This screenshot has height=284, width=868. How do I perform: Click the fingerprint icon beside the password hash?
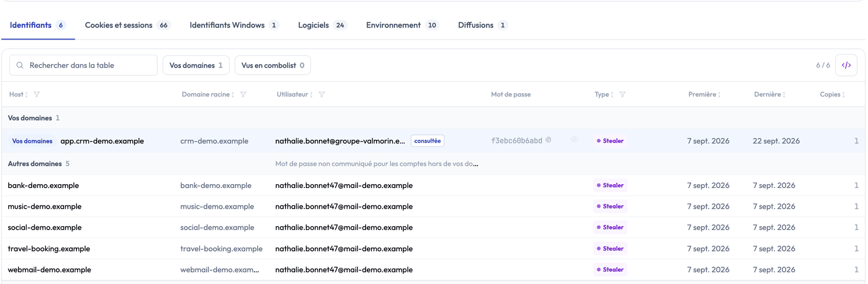click(548, 140)
